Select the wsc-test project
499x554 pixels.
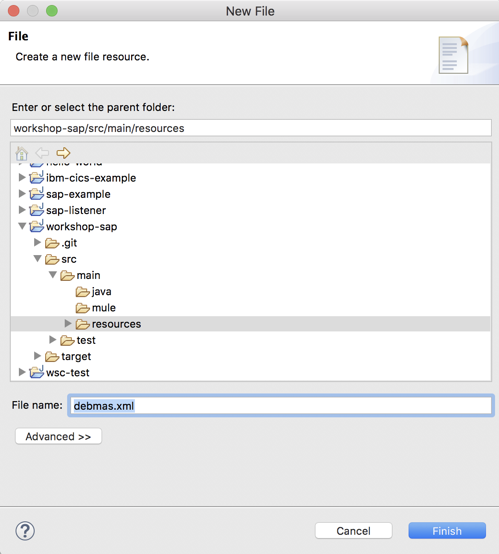coord(59,372)
